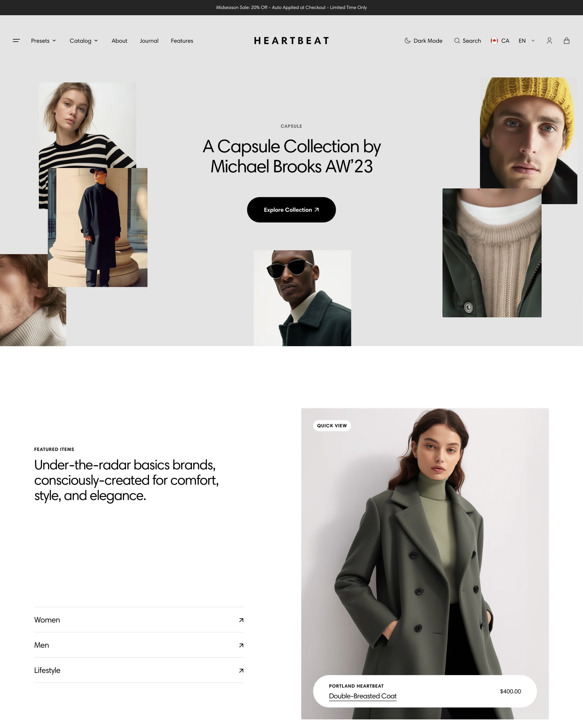
Task: Enable Features navigation item
Action: pos(182,41)
